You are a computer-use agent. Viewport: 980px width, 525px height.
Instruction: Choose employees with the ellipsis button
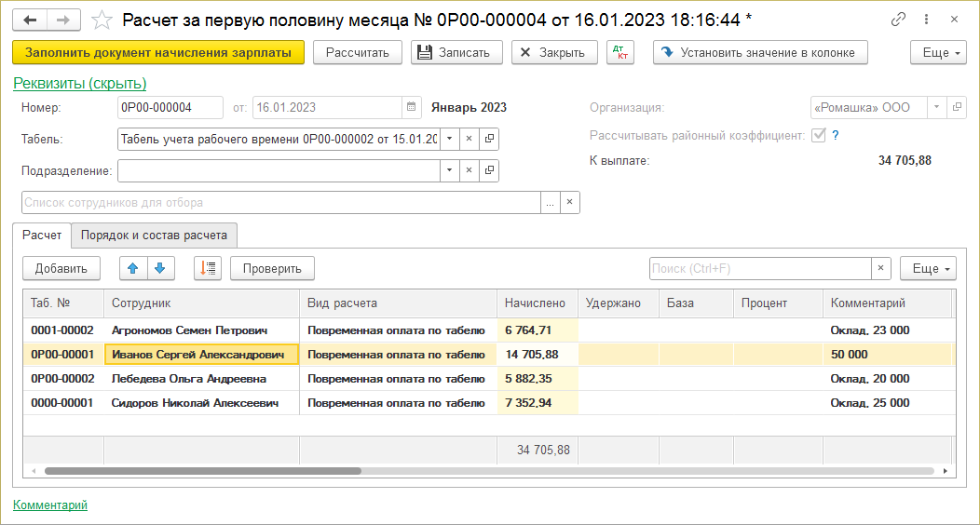(550, 202)
